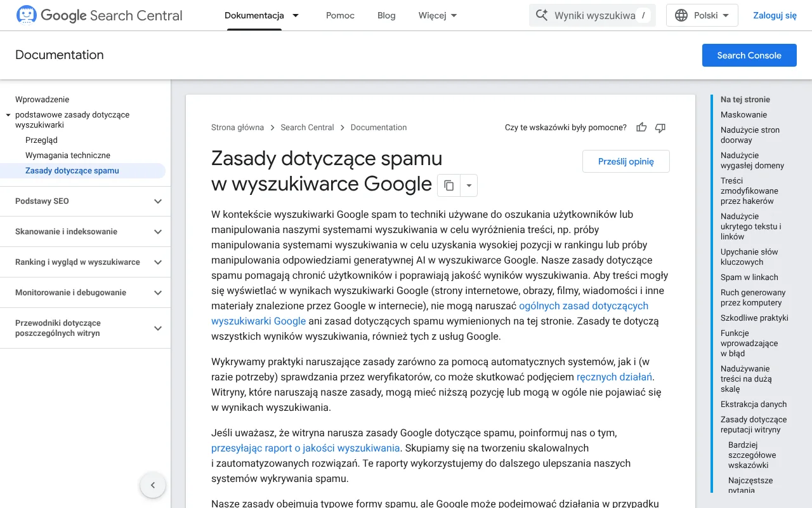The image size is (812, 508).
Task: Click the thumbs up helpful icon
Action: 641,128
